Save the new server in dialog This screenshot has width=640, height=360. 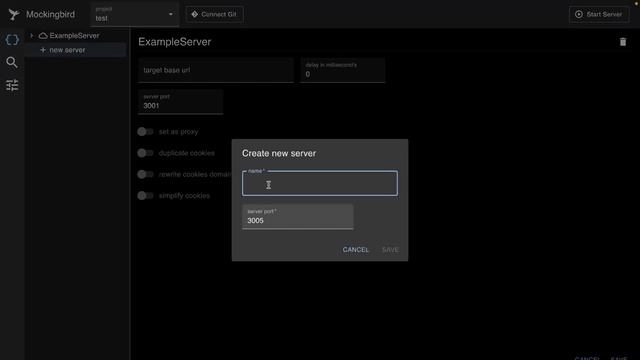[390, 249]
